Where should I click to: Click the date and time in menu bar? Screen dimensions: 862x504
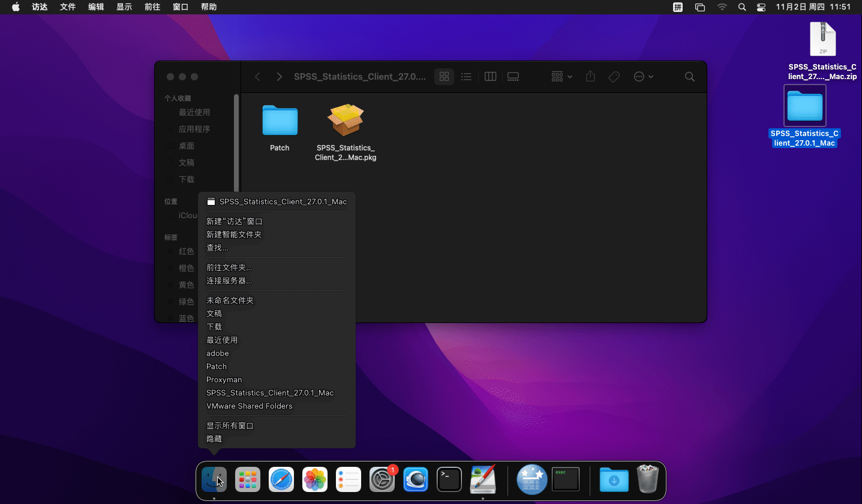[813, 7]
